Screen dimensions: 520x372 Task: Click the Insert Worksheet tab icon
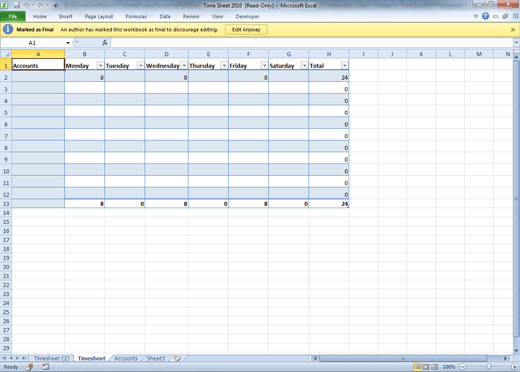[x=177, y=358]
